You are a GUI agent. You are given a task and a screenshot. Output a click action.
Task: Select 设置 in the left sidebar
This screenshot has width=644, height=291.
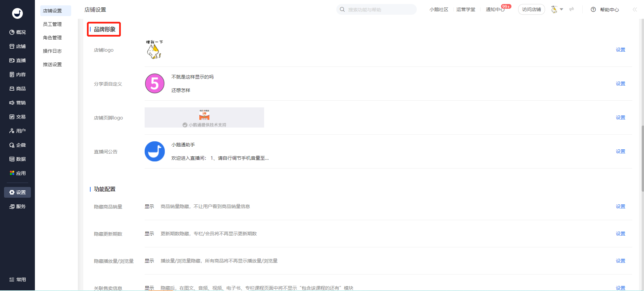coord(17,192)
